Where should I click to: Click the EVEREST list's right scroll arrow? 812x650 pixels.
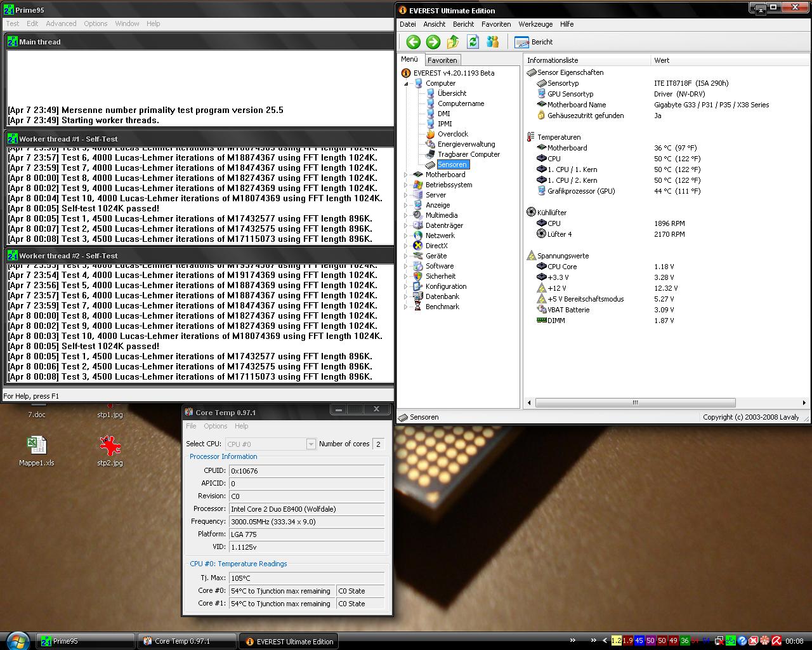pos(804,402)
